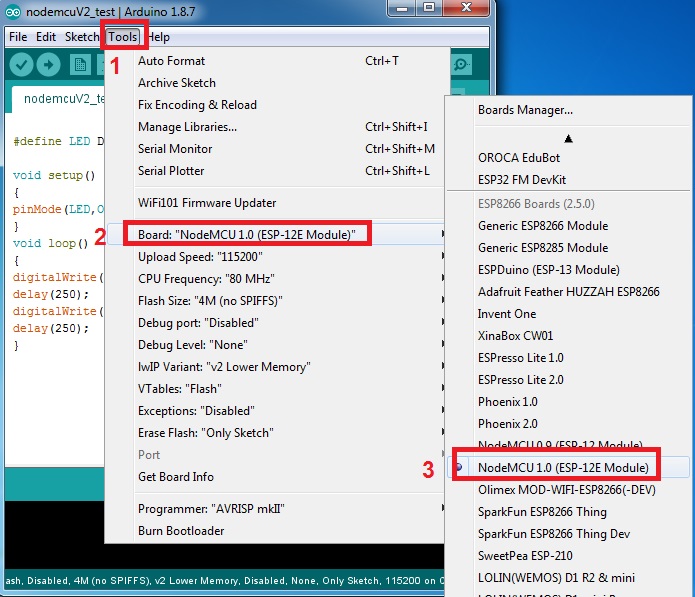695x597 pixels.
Task: Open the Sketch menu
Action: (x=82, y=37)
